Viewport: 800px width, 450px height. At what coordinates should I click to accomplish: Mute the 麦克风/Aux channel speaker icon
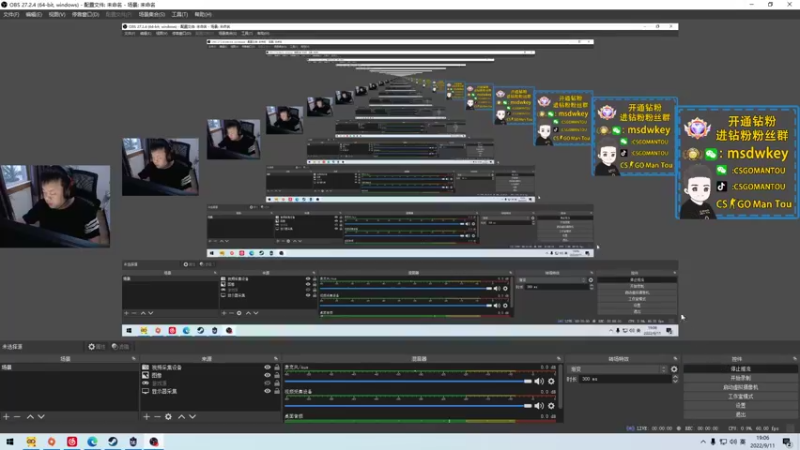pos(539,381)
